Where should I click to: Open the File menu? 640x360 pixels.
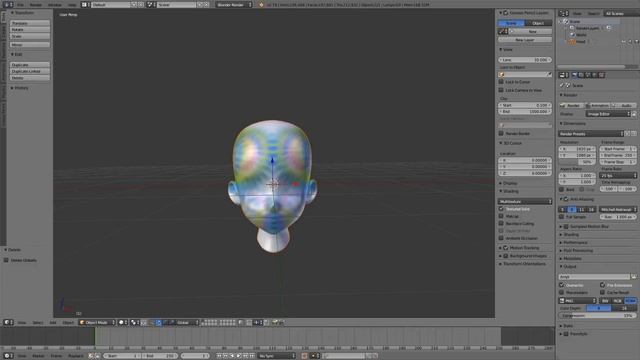coord(20,5)
